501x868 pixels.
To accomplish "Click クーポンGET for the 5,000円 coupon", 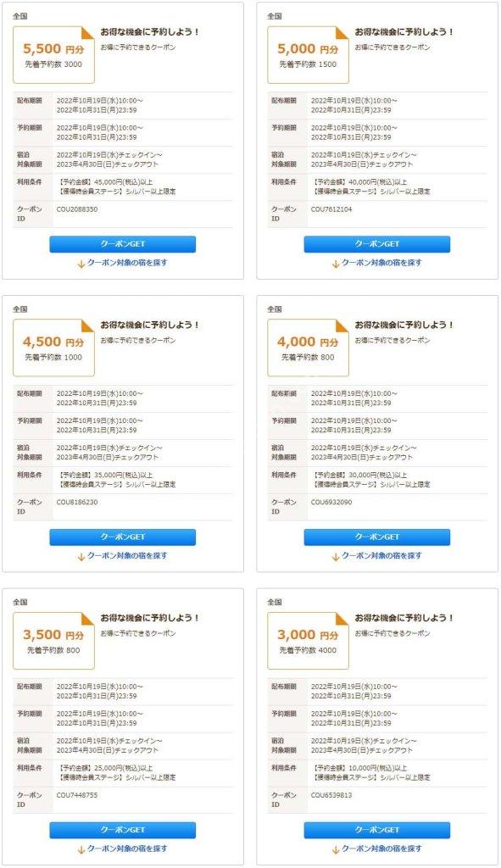I will (377, 244).
